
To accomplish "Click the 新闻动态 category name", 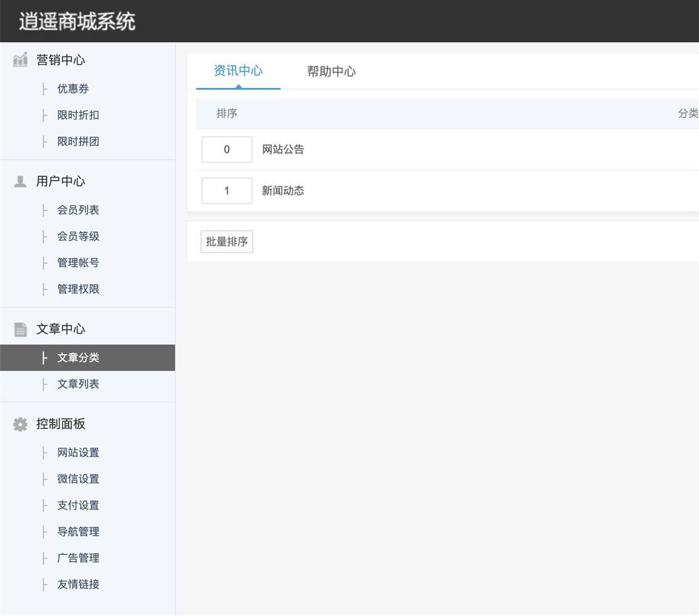I will [283, 191].
